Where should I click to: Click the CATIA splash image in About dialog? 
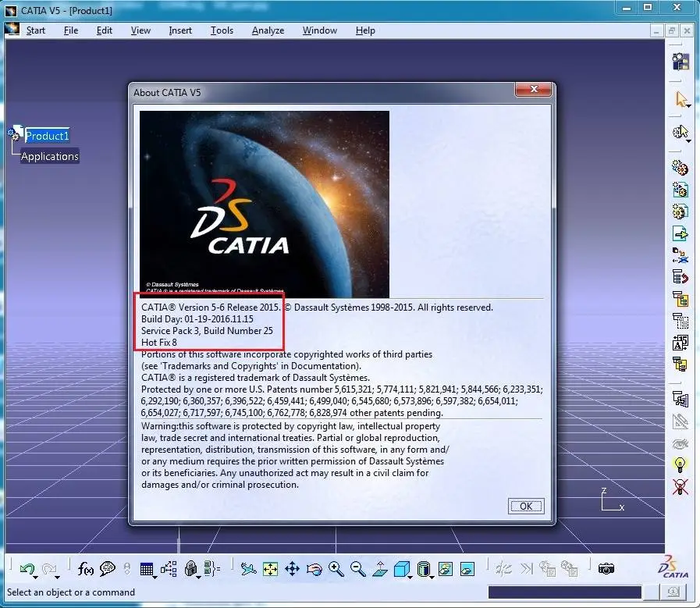coord(265,204)
